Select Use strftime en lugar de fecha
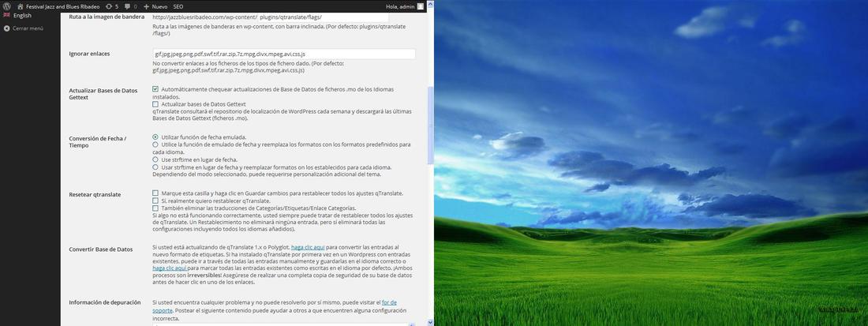The image size is (868, 326). [155, 159]
